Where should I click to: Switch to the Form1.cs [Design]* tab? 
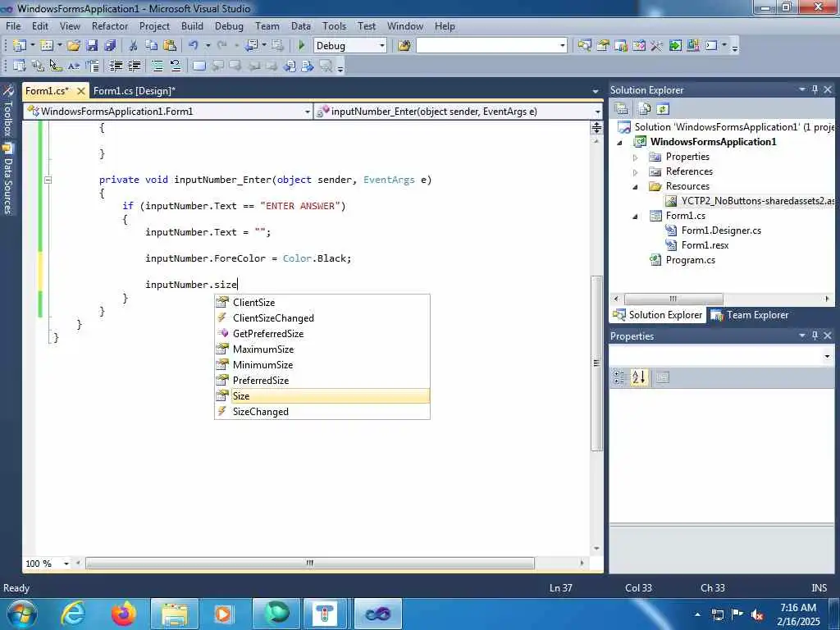click(135, 90)
